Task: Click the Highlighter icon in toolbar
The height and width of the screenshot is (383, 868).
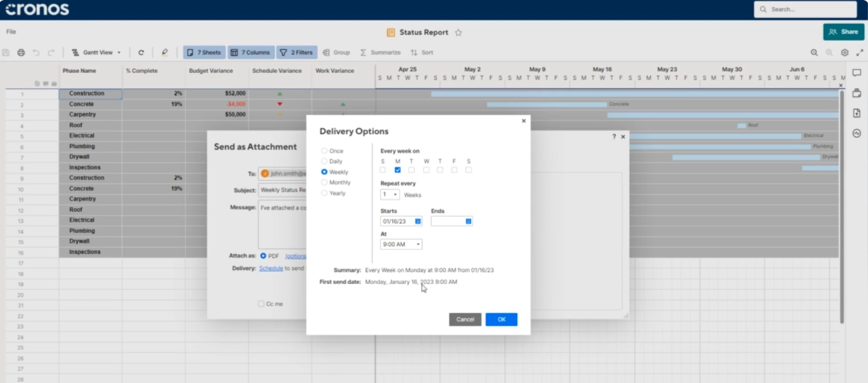Action: tap(165, 53)
